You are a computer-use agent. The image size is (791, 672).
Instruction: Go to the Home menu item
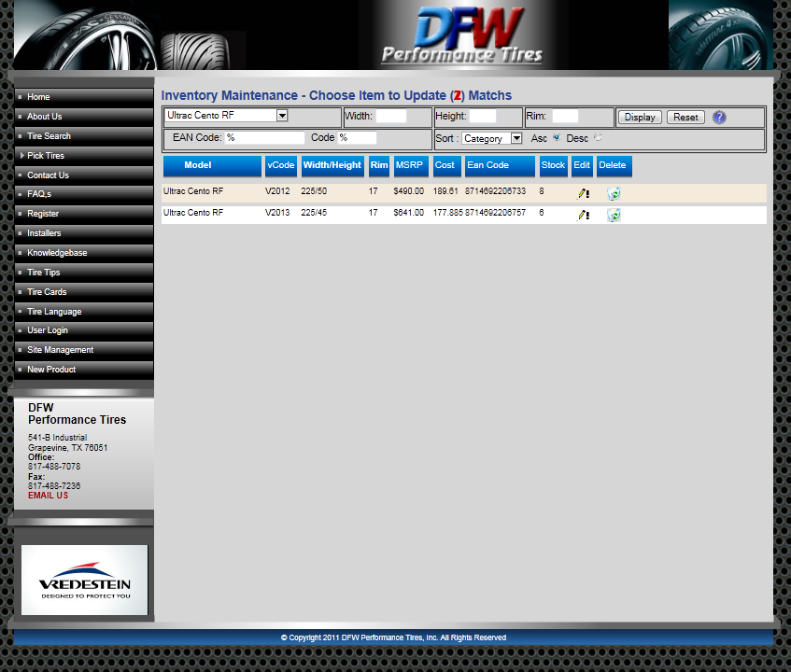pos(84,97)
